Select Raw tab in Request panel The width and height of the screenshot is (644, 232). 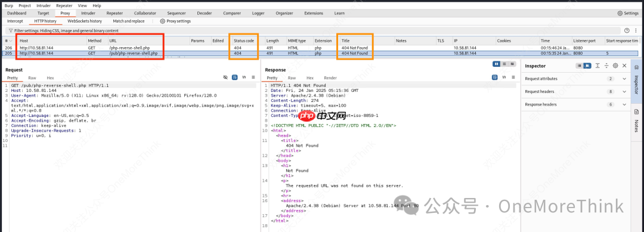click(x=32, y=78)
